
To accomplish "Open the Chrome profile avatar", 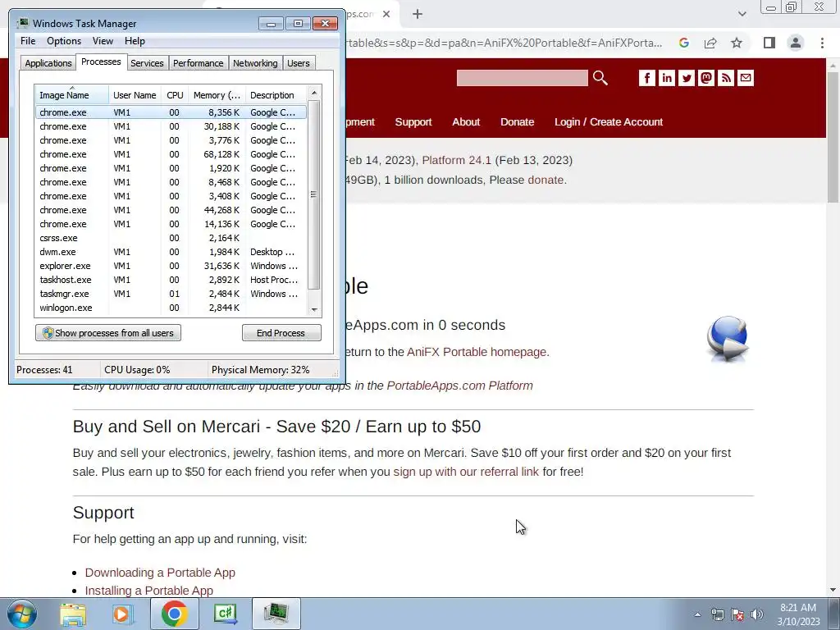I will [796, 43].
